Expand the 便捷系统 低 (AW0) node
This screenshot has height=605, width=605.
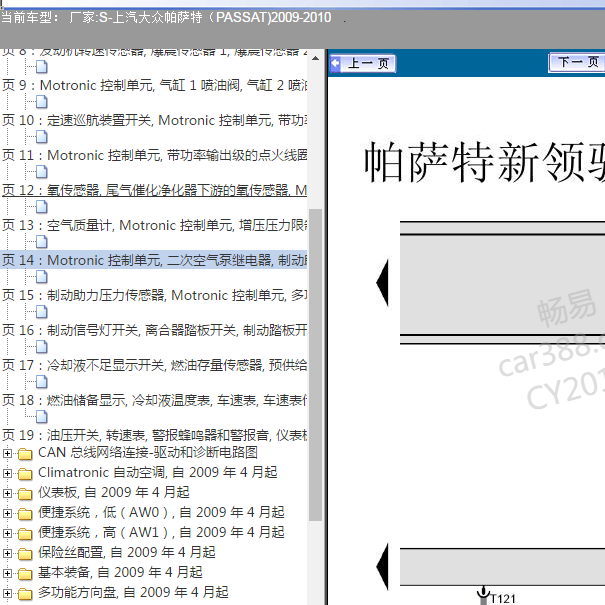coord(7,514)
